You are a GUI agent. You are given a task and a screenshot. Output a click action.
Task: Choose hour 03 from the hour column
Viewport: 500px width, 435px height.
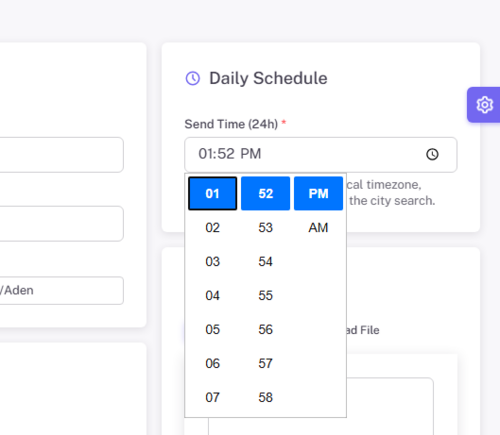pyautogui.click(x=212, y=262)
